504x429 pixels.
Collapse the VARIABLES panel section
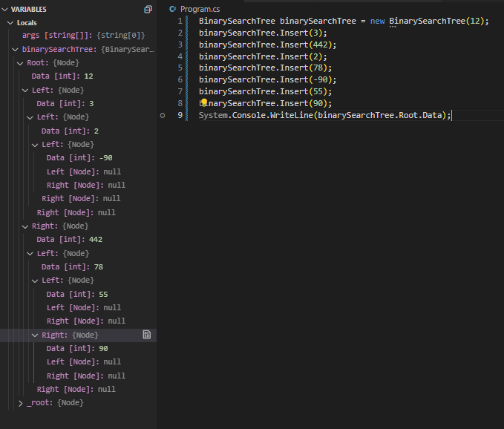click(x=5, y=10)
